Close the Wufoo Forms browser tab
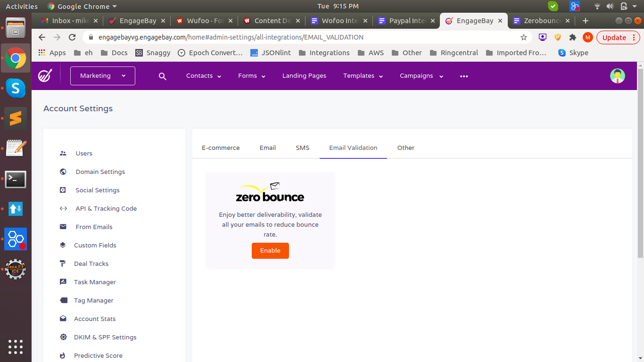644x362 pixels. 230,21
